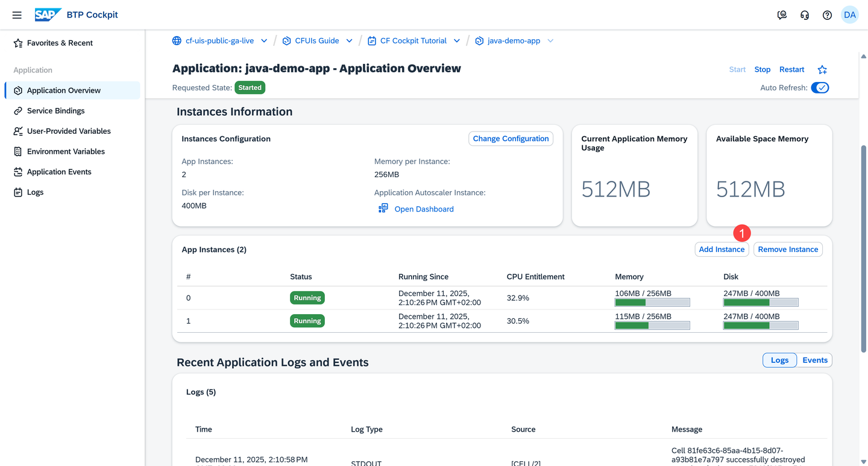Image resolution: width=868 pixels, height=466 pixels.
Task: Click the Running status of instance 0
Action: (x=307, y=298)
